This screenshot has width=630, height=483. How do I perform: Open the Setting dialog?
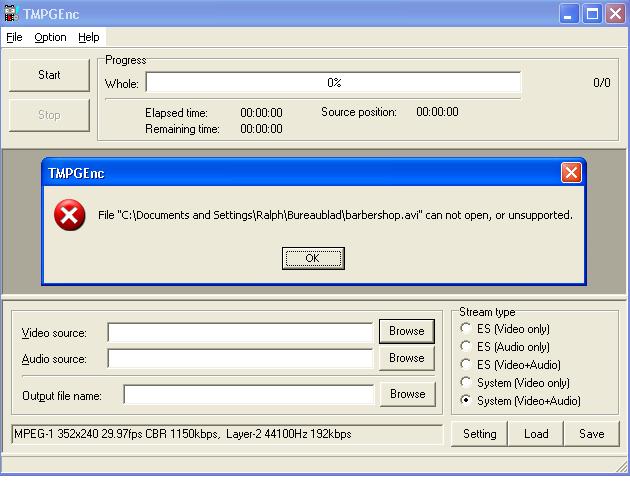tap(479, 434)
